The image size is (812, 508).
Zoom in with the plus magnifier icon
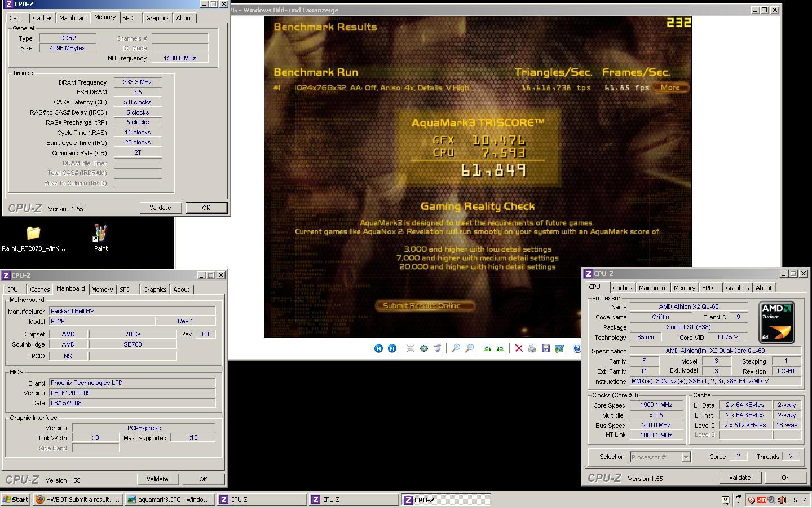pyautogui.click(x=456, y=348)
